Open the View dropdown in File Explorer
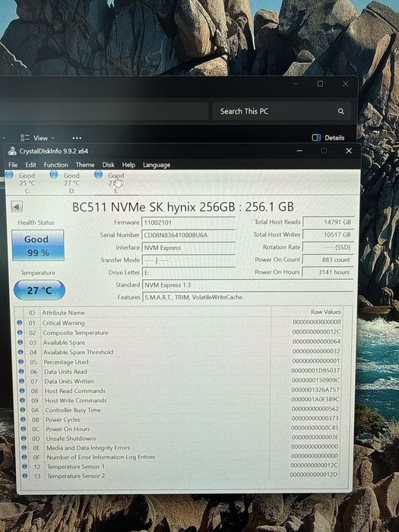Viewport: 399px width, 532px height. pyautogui.click(x=38, y=138)
